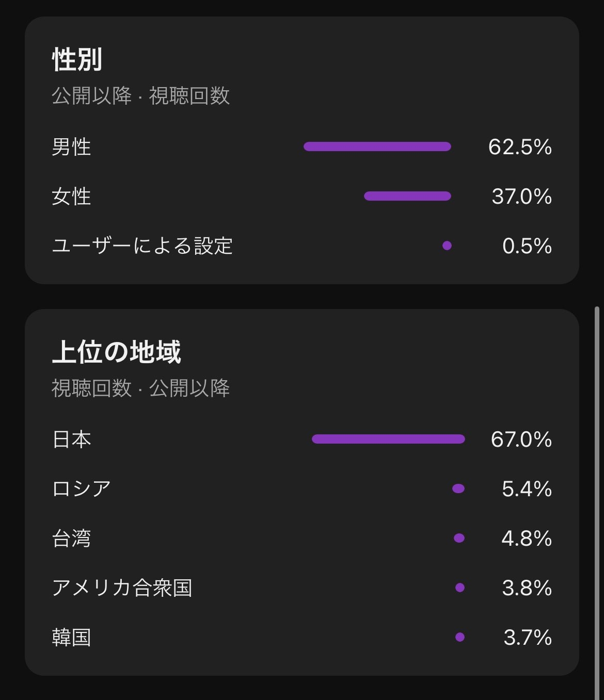The image size is (604, 700).
Task: Click the purple dot next to 0.5%
Action: (x=447, y=246)
